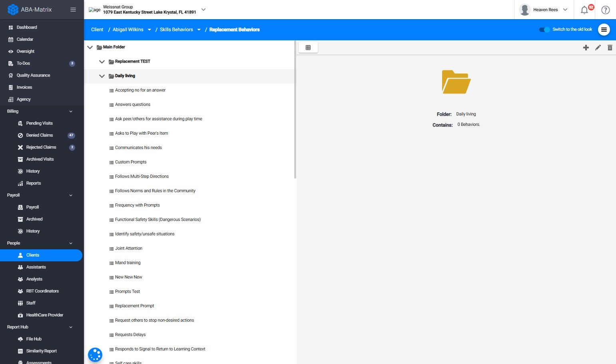
Task: Open the notifications bell
Action: coord(584,10)
